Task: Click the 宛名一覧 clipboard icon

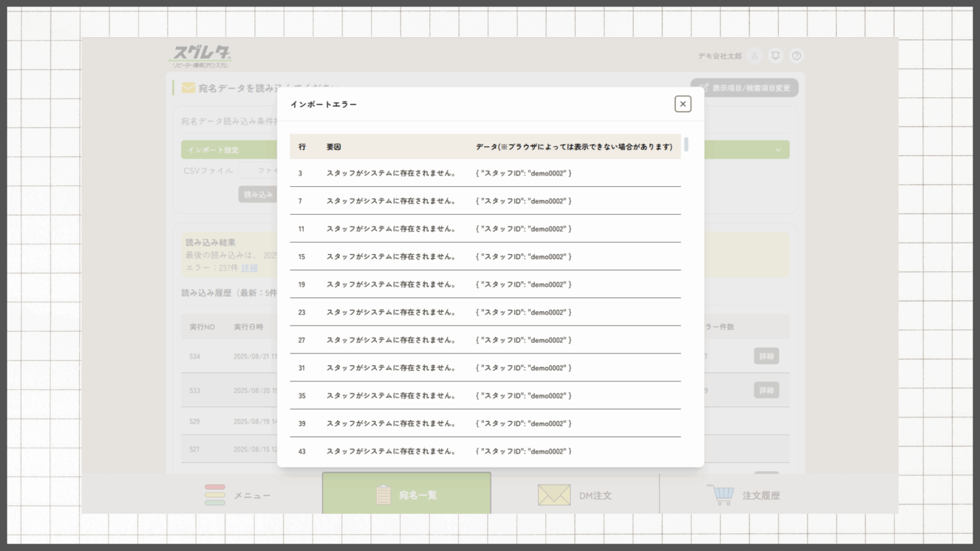Action: pyautogui.click(x=383, y=495)
